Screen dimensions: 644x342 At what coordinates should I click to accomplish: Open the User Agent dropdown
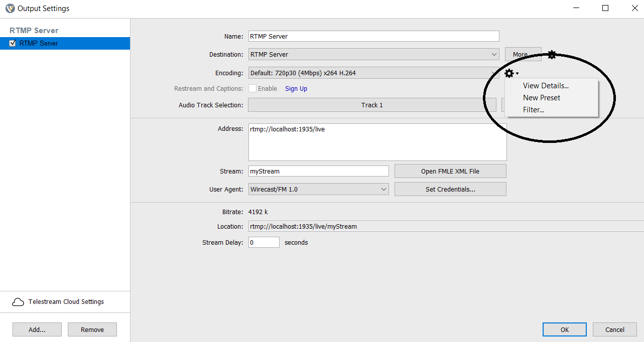click(x=384, y=189)
